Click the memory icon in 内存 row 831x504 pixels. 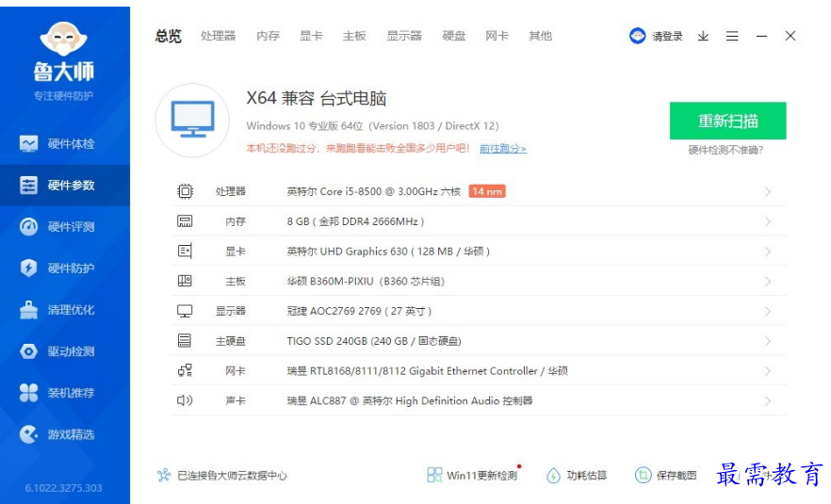point(185,221)
